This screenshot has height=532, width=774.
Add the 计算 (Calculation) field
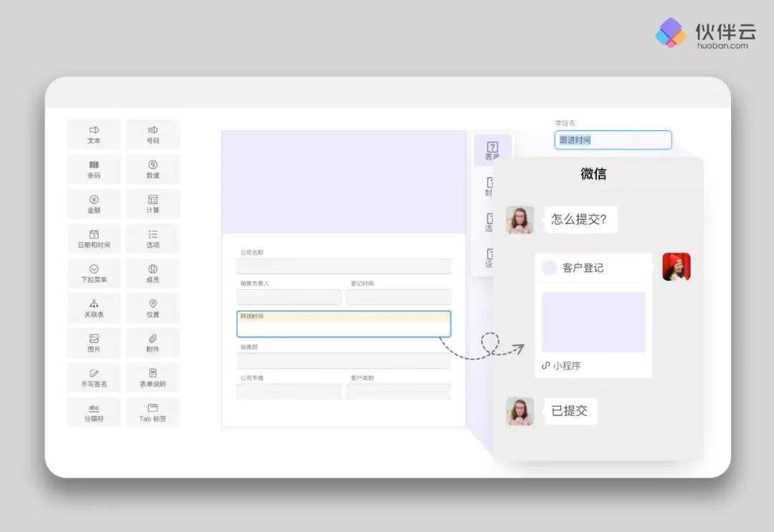coord(153,204)
